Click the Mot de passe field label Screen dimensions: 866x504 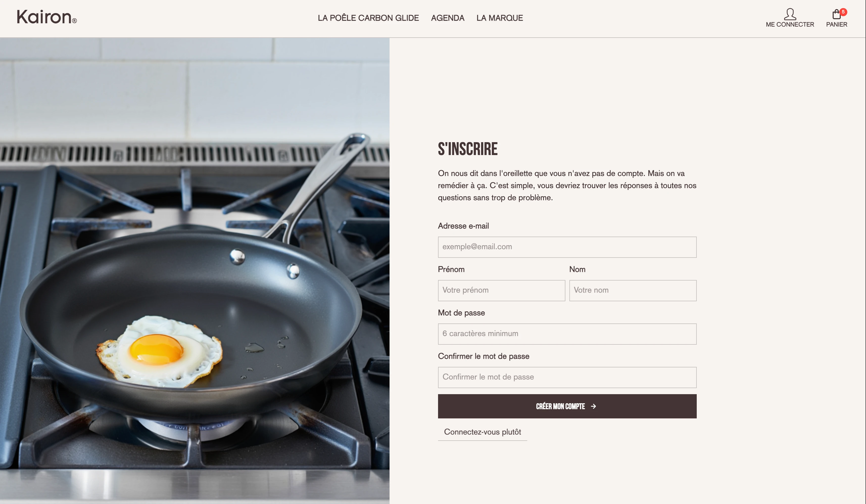pos(461,313)
